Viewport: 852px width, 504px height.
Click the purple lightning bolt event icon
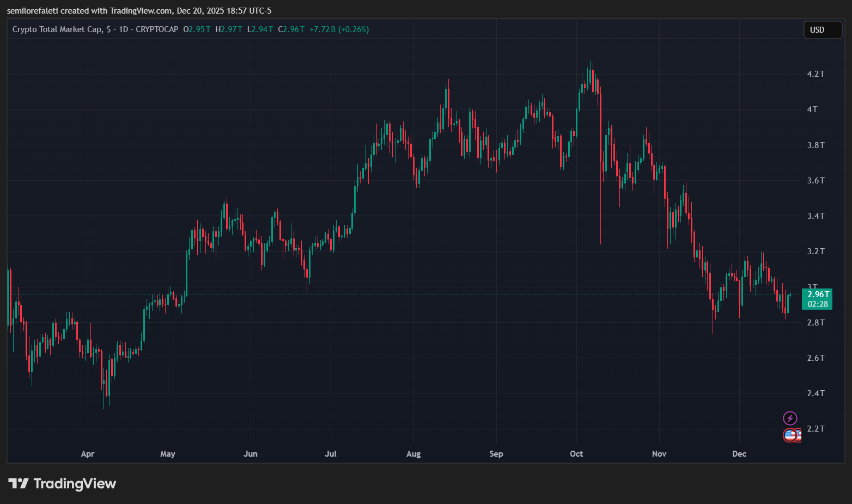click(790, 418)
